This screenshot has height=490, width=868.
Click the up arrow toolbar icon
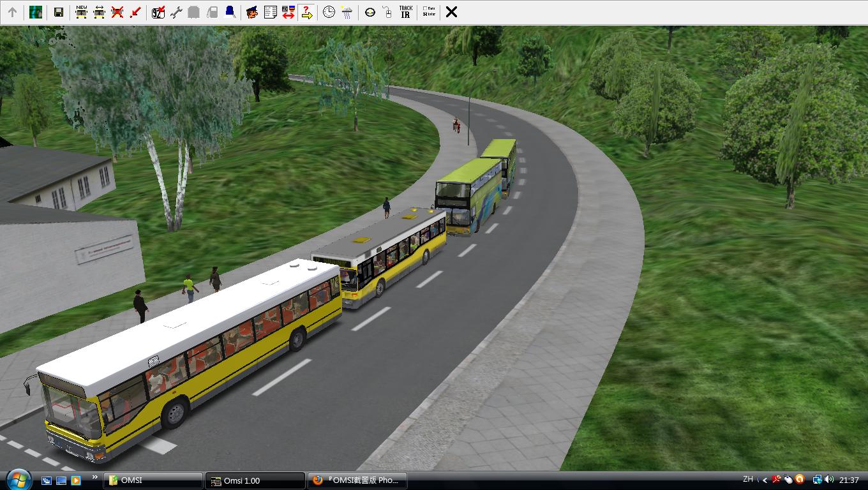(x=12, y=12)
